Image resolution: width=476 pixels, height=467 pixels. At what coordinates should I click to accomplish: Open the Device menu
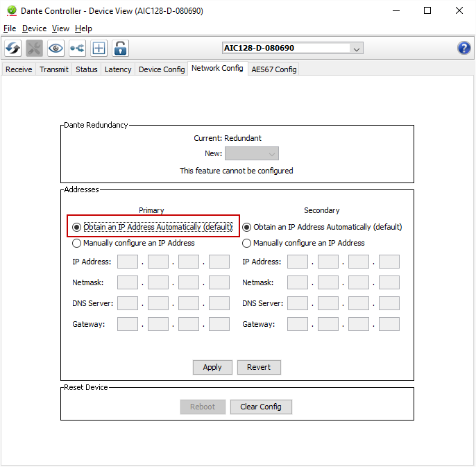coord(34,28)
